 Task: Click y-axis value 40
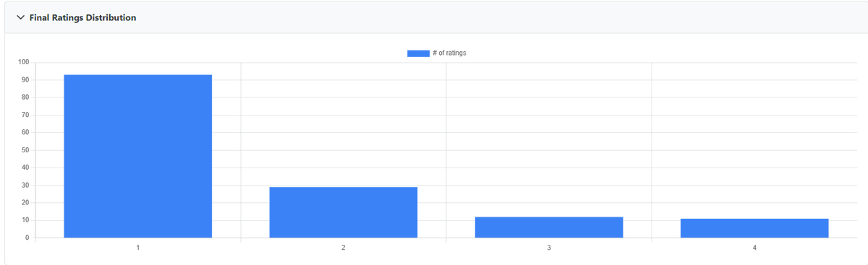click(x=25, y=168)
